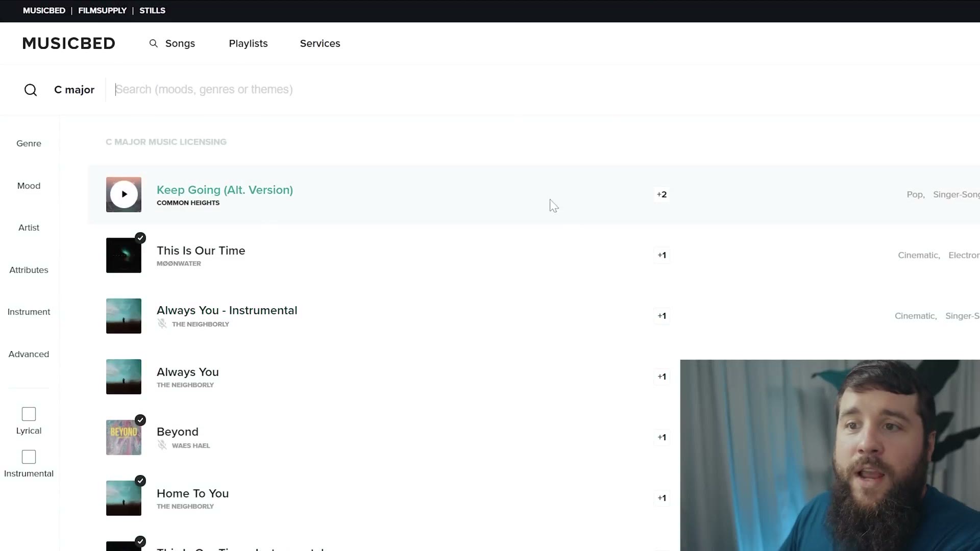Screen dimensions: 980x551
Task: Click the checkmark badge on Home To You
Action: pos(140,481)
